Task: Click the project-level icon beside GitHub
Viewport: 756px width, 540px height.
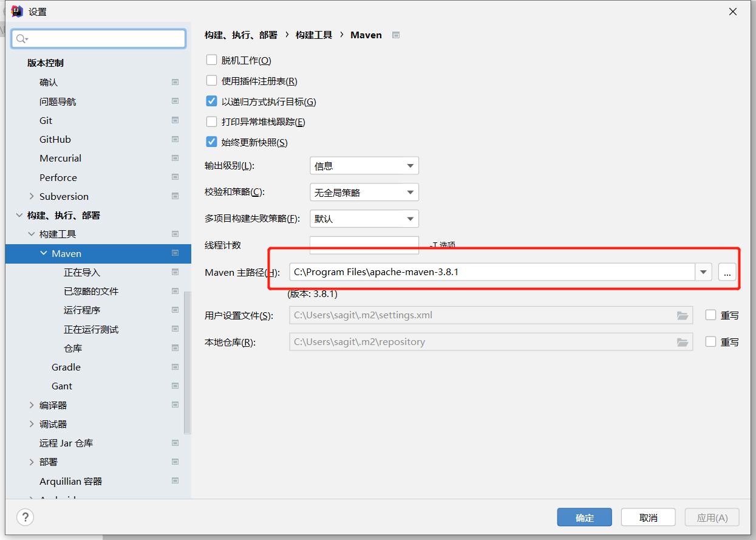Action: tap(175, 139)
